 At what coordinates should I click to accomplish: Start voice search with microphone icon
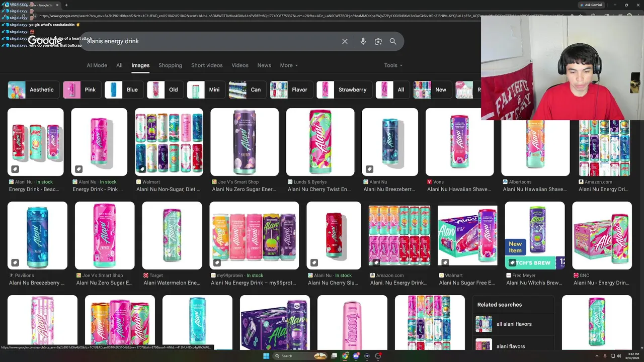363,41
